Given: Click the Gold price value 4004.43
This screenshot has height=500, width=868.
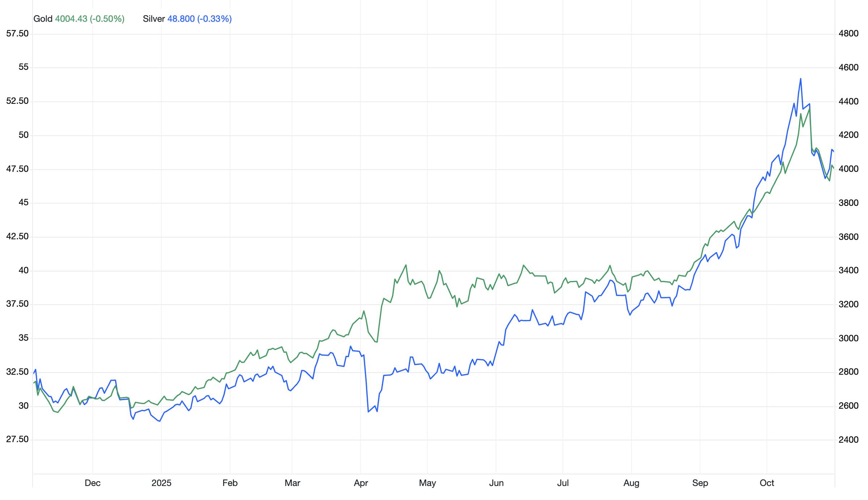Looking at the screenshot, I should click(x=71, y=19).
